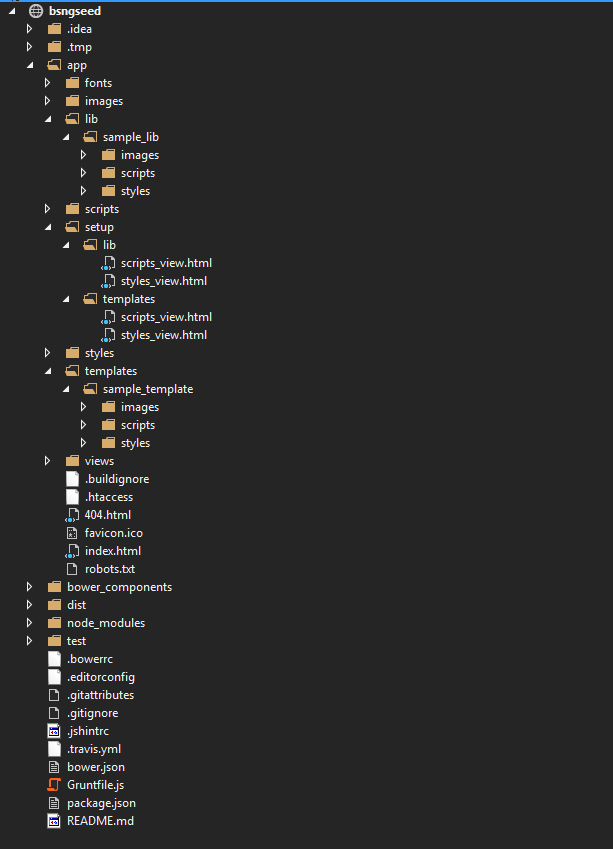The height and width of the screenshot is (849, 613).
Task: Expand the views folder
Action: point(47,460)
